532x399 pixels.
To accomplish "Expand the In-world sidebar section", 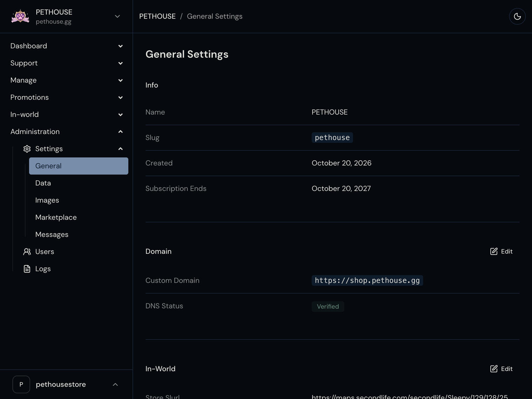I will pyautogui.click(x=66, y=114).
